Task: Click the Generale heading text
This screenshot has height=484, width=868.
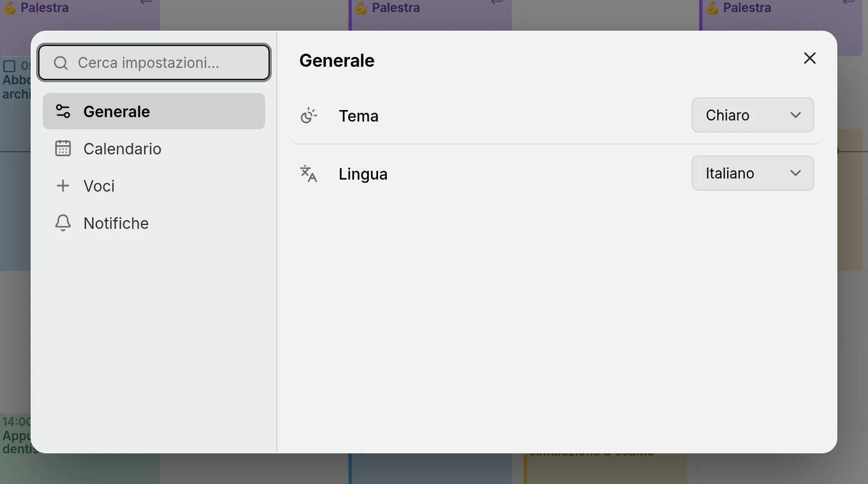Action: pos(337,60)
